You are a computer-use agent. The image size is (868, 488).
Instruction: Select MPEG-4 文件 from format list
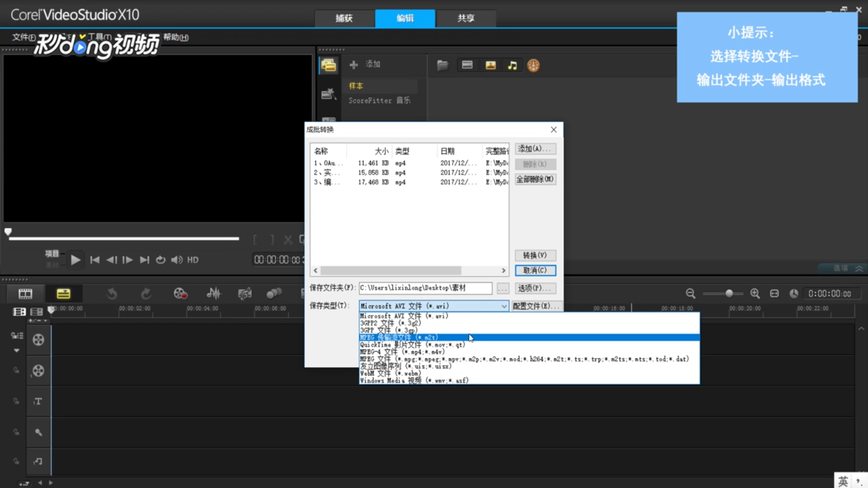[x=402, y=352]
